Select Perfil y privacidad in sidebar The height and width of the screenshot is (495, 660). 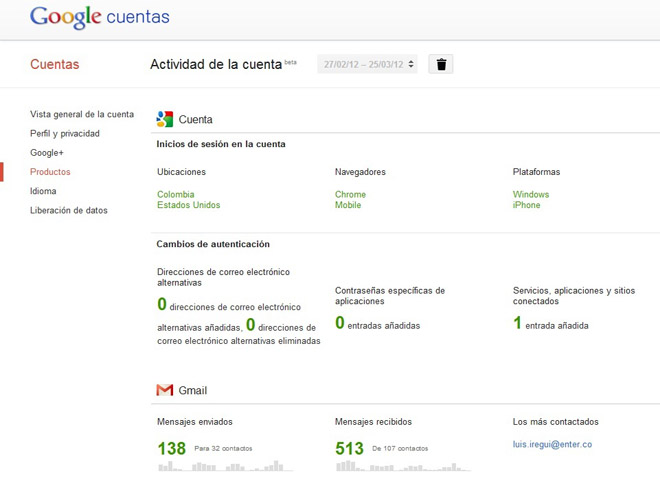pos(65,133)
